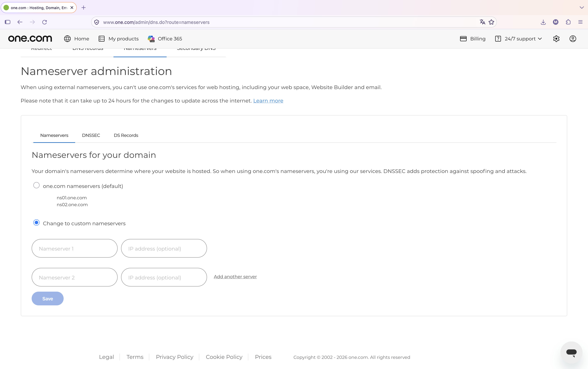Click the browser extensions puzzle icon
Viewport: 588px width, 369px height.
click(568, 22)
